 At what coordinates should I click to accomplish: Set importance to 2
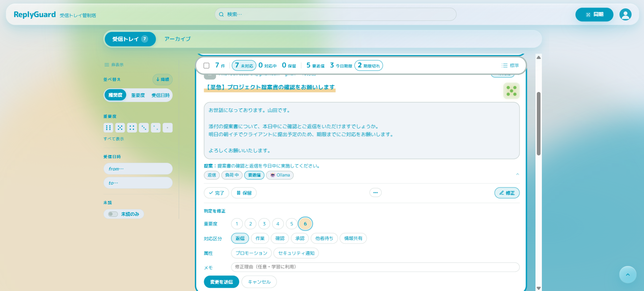pos(250,224)
